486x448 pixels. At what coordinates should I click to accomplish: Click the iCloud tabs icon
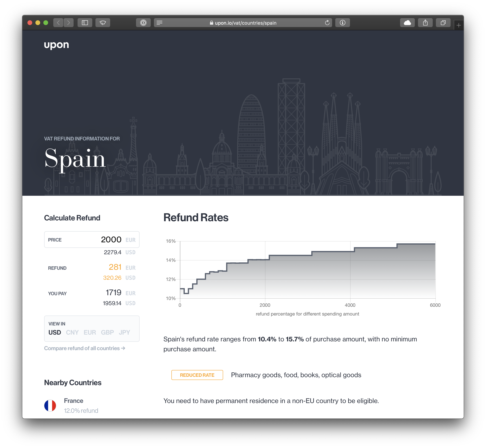point(407,22)
